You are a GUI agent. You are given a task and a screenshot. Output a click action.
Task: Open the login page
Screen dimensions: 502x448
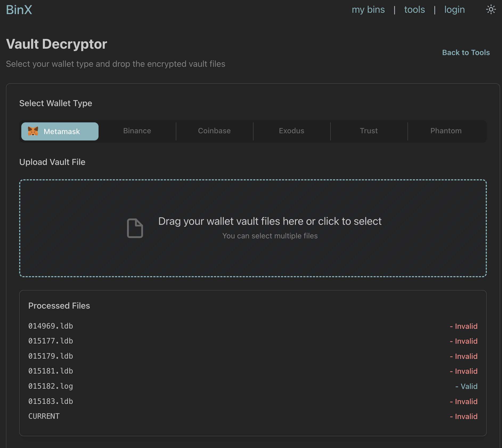click(x=454, y=10)
